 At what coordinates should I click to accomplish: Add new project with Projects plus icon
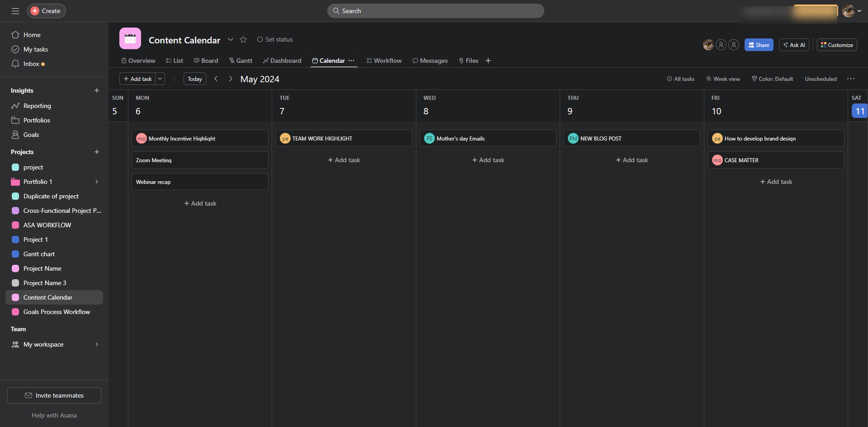[96, 152]
